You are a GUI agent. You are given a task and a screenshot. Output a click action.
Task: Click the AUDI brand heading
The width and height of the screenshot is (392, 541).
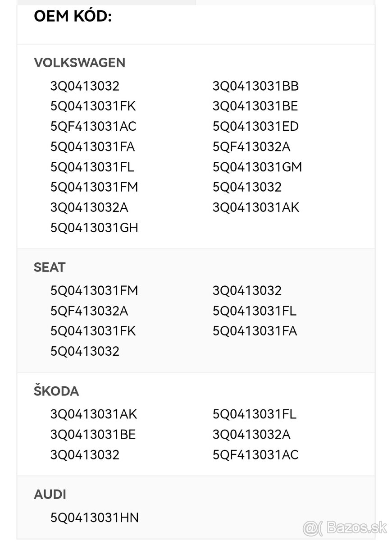coord(50,495)
